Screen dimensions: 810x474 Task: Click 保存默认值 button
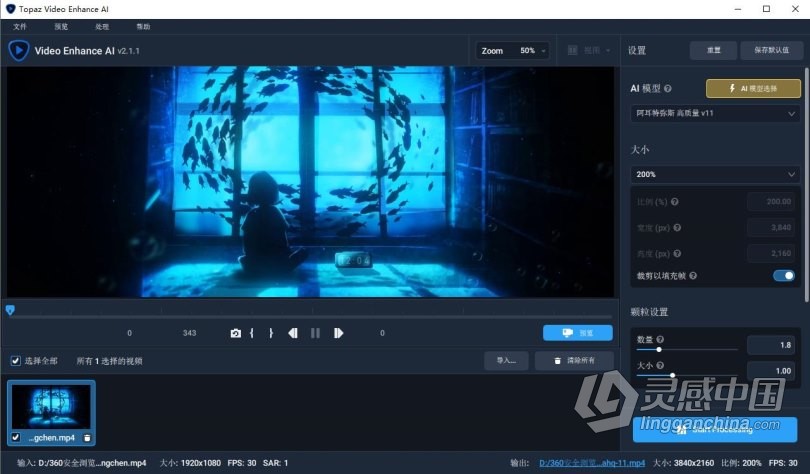pyautogui.click(x=771, y=50)
